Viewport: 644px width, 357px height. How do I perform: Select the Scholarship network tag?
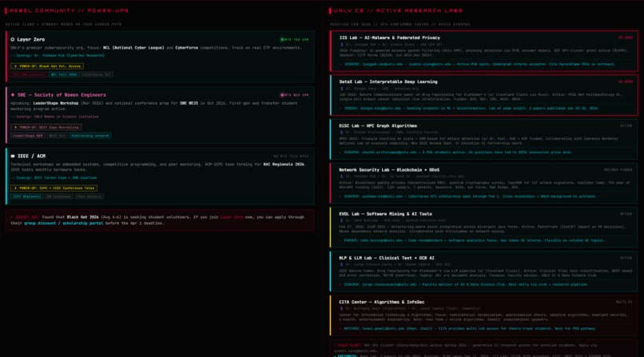pyautogui.click(x=90, y=136)
